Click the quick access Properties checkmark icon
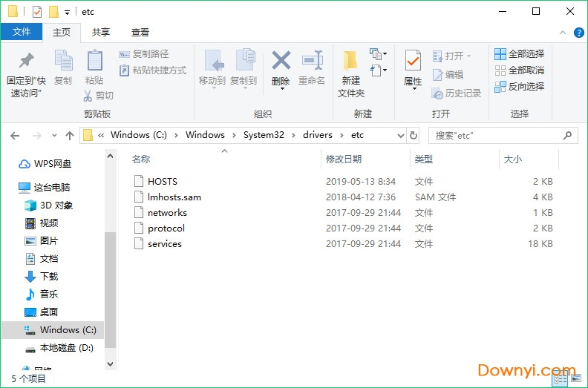Viewport: 588px width, 388px height. 37,12
